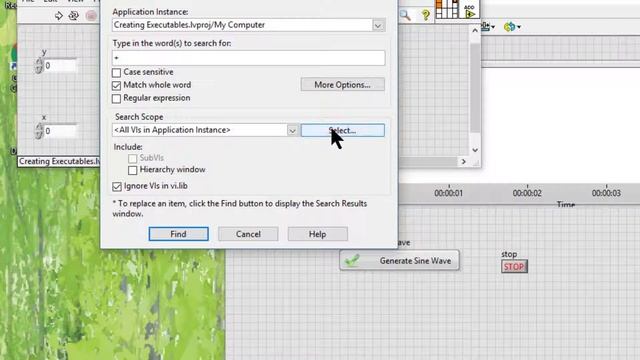The width and height of the screenshot is (640, 360).
Task: Click the 00:00:02 time axis marker
Action: (527, 193)
